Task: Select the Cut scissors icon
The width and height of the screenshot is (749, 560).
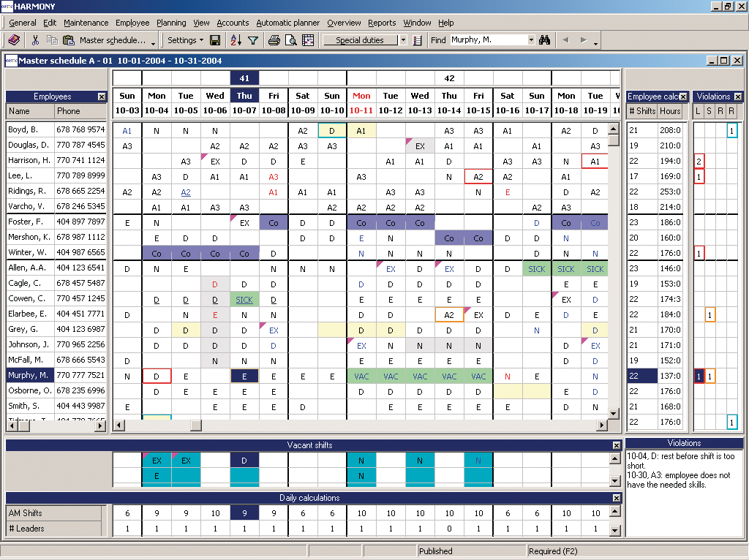Action: (35, 40)
